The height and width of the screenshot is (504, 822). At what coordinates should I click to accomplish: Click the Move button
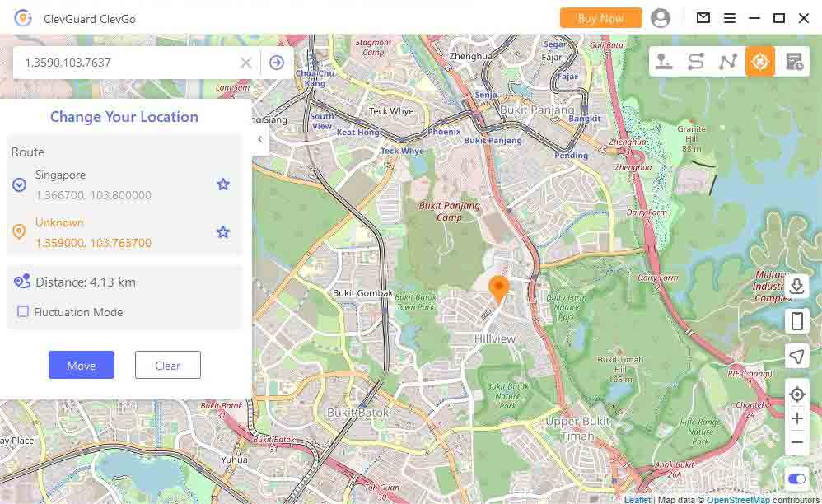pyautogui.click(x=82, y=365)
